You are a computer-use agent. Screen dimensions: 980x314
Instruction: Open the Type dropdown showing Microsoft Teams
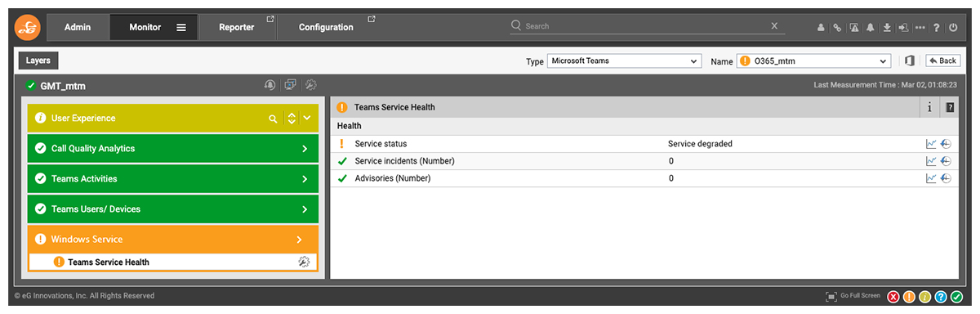(624, 61)
